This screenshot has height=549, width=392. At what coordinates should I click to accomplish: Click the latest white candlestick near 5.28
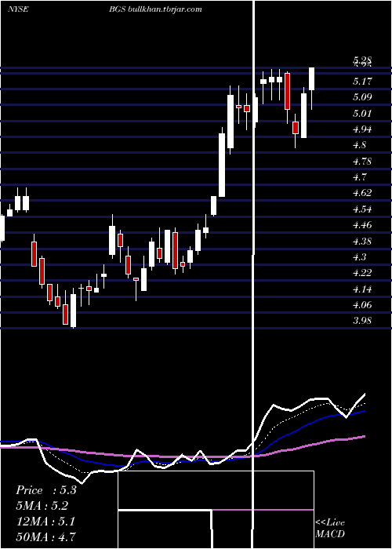point(311,78)
